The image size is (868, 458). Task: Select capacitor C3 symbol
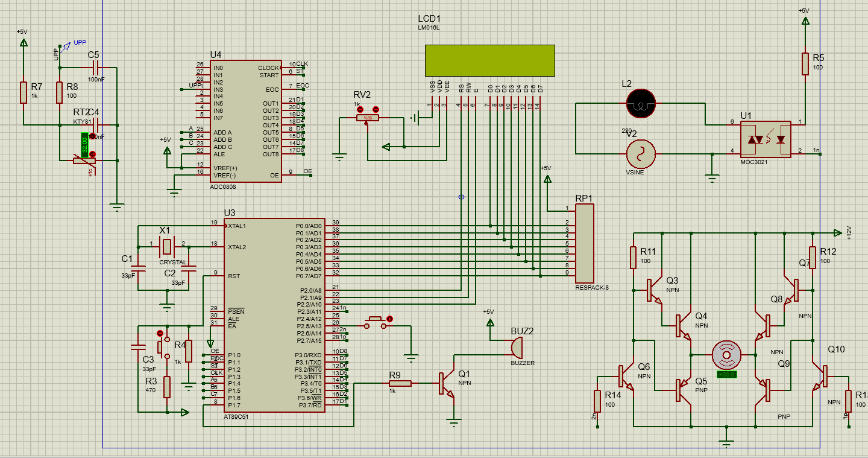(139, 348)
